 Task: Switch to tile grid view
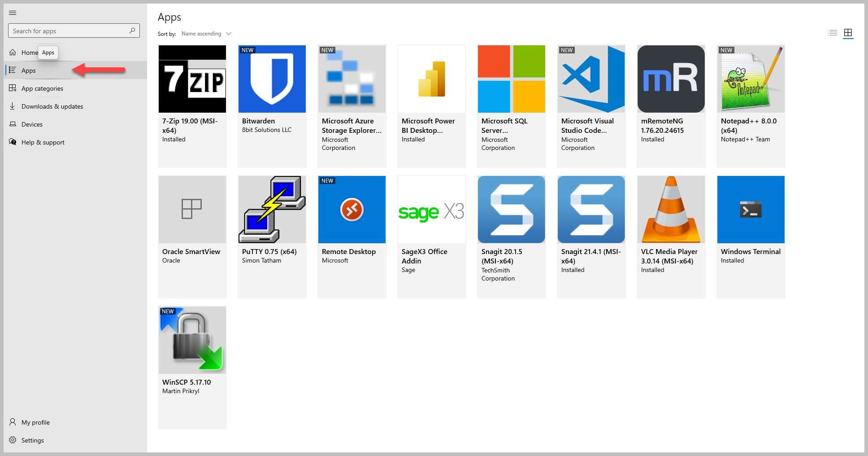click(848, 33)
